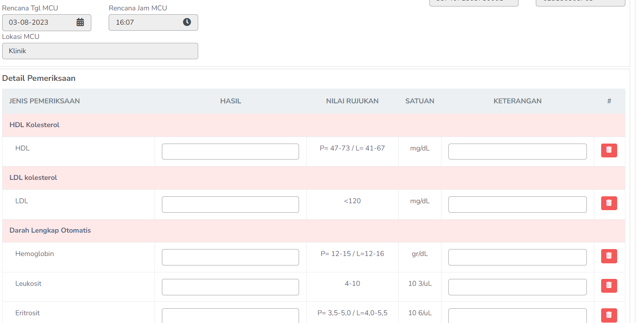Focus the Eritrosit Keterangan field
644x323 pixels.
[x=517, y=316]
